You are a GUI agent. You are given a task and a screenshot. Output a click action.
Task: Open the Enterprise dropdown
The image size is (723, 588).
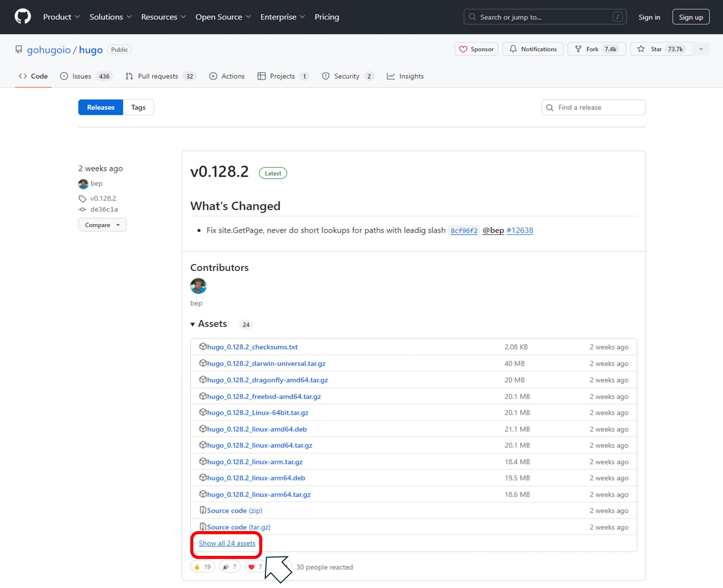(x=283, y=17)
